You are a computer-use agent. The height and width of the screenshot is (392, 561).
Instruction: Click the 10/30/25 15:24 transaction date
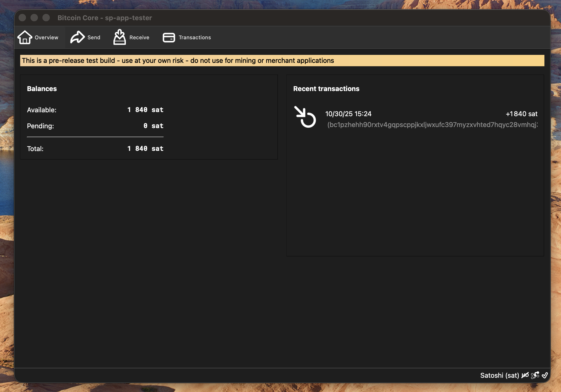point(348,114)
